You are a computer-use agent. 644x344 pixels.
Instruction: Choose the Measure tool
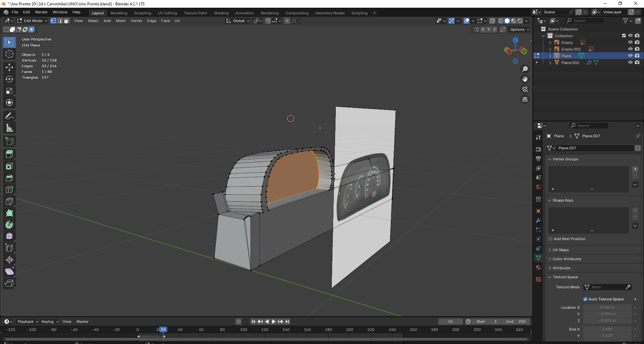coord(9,128)
